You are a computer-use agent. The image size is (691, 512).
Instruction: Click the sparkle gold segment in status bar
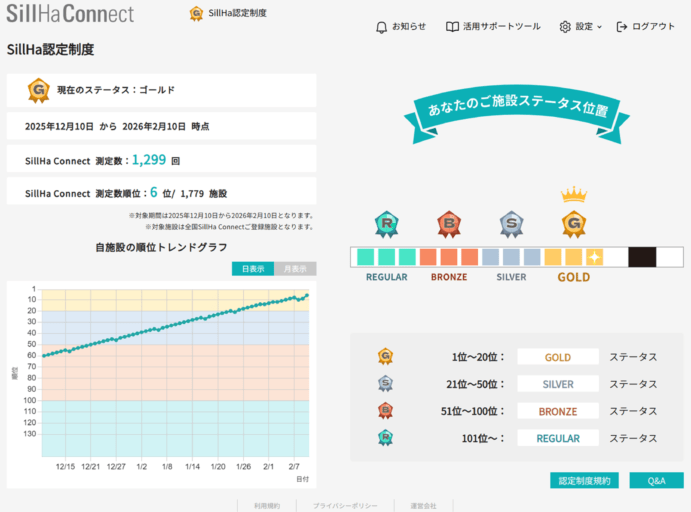(x=594, y=257)
